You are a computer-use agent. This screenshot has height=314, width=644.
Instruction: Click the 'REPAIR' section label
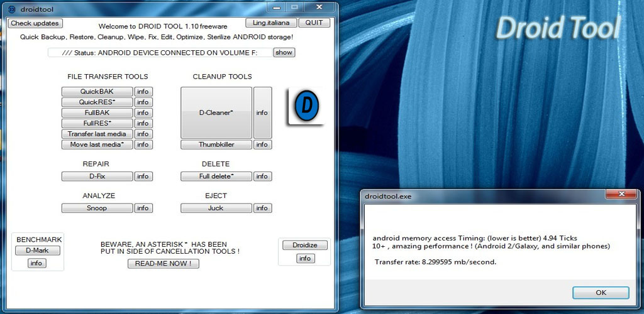(96, 164)
